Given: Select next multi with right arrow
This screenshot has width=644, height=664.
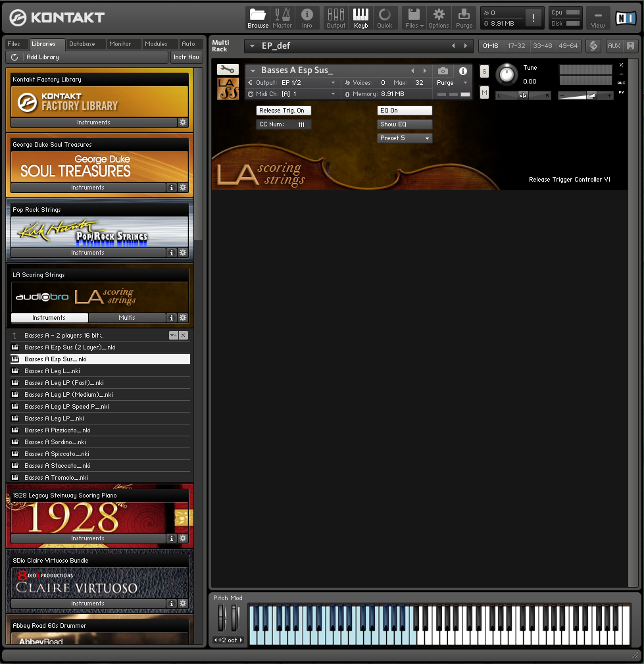Looking at the screenshot, I should point(466,45).
